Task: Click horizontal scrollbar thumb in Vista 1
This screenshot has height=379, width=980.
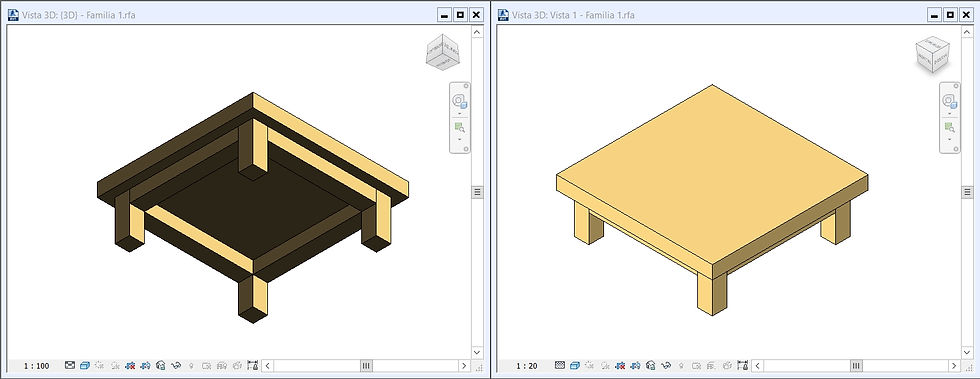Action: 856,366
